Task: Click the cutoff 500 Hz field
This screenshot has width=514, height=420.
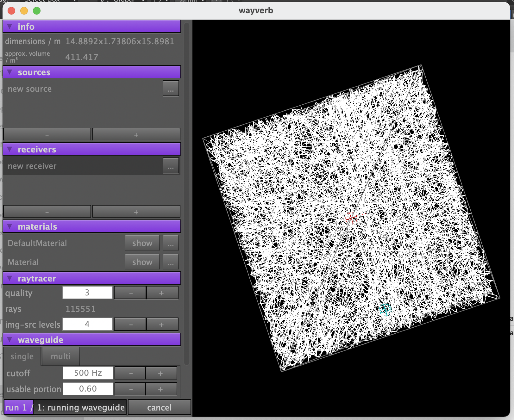Action: coord(88,373)
